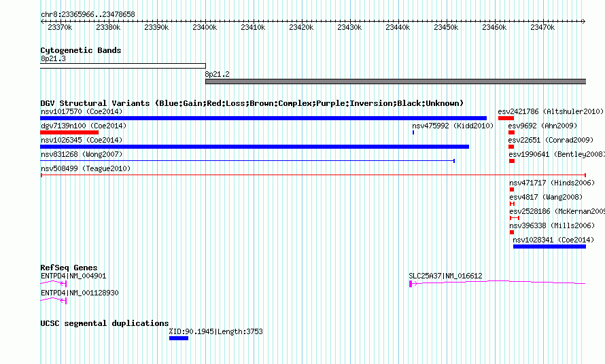Click the Cytogenetic Bands track title
The width and height of the screenshot is (605, 364).
click(81, 50)
